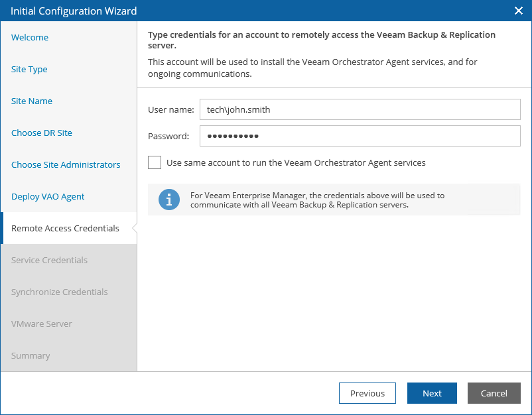Screen dimensions: 532x415
Task: Click the Synchronize Credentials step
Action: (x=60, y=292)
